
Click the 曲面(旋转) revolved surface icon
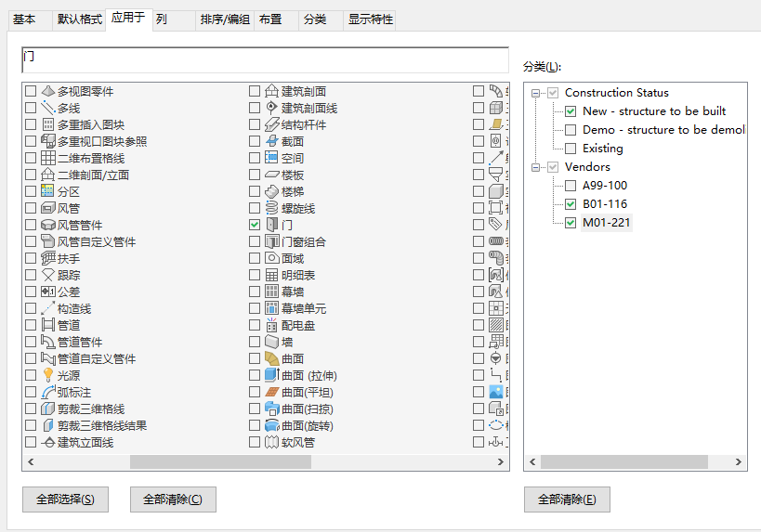coord(271,425)
